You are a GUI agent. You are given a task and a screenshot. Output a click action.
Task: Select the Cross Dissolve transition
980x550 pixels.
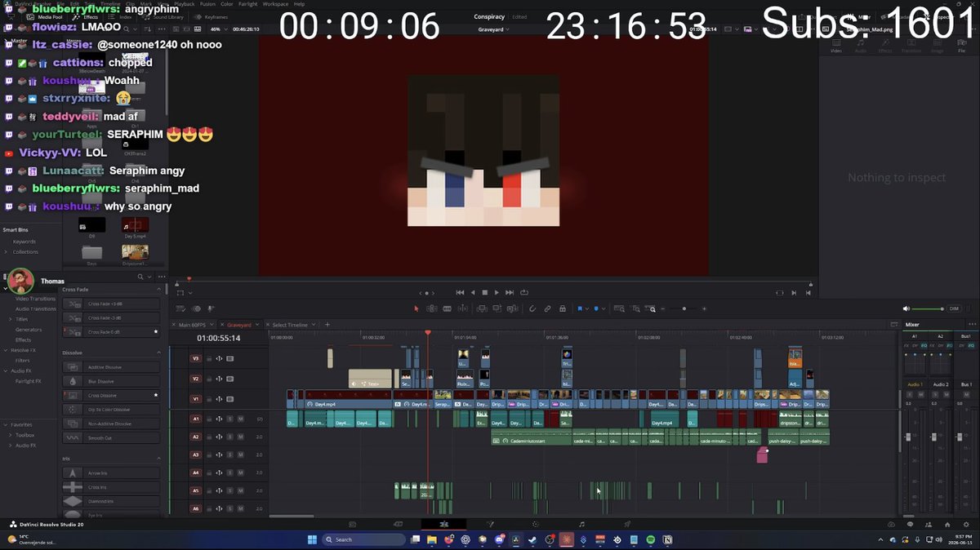pos(111,395)
